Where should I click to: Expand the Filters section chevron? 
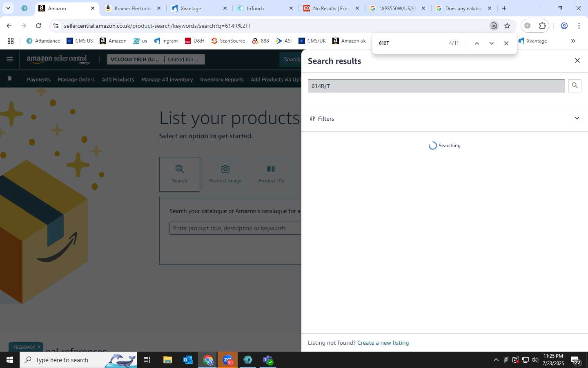tap(577, 118)
